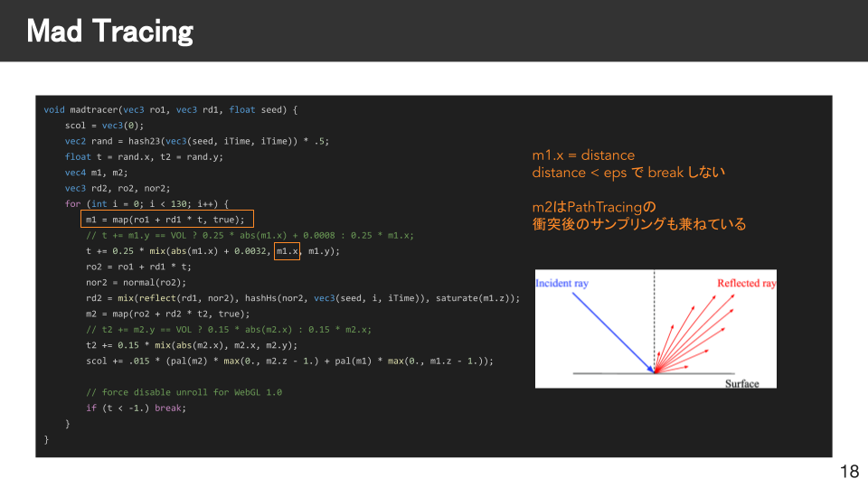Select the WebGL 1.0 unroll comment
Screen dimensions: 868x488
point(184,392)
